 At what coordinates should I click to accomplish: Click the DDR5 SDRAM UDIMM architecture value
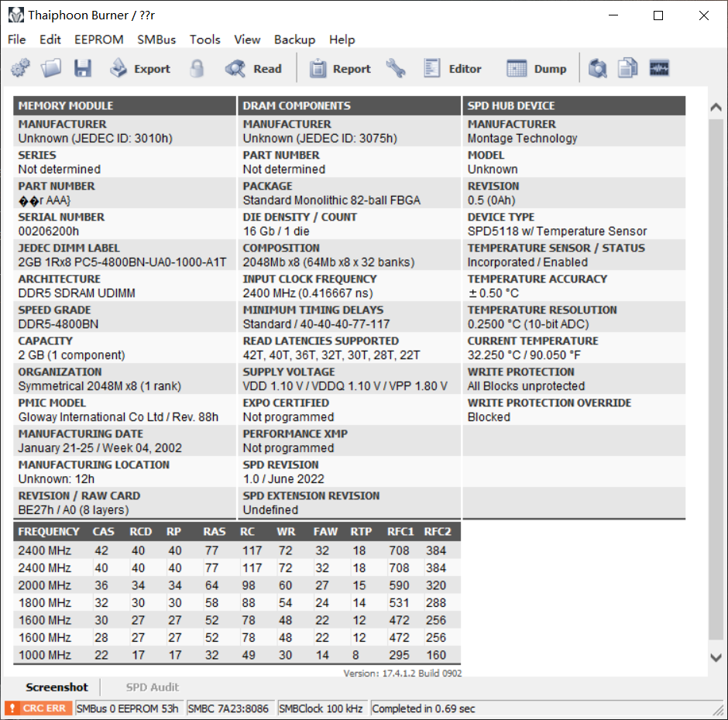point(77,293)
